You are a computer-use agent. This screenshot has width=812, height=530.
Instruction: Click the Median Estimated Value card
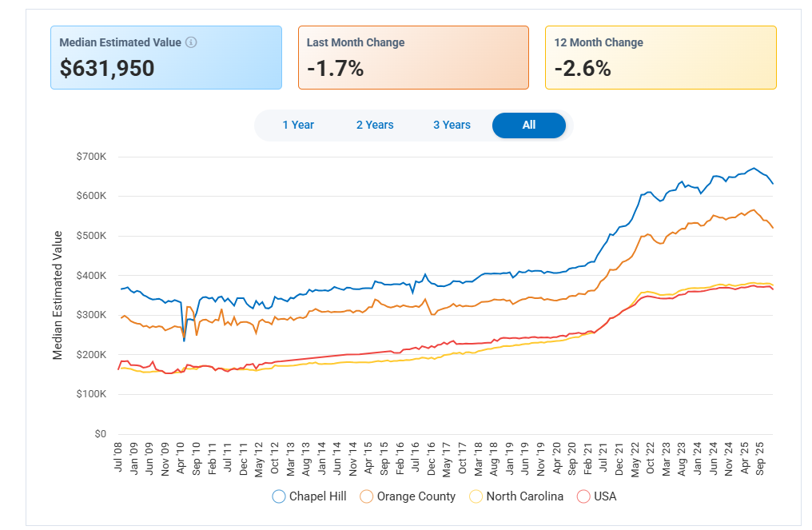[x=166, y=57]
